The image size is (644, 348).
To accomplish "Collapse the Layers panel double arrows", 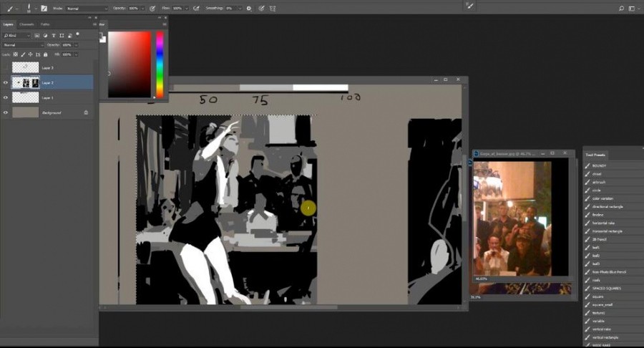I will 89,18.
